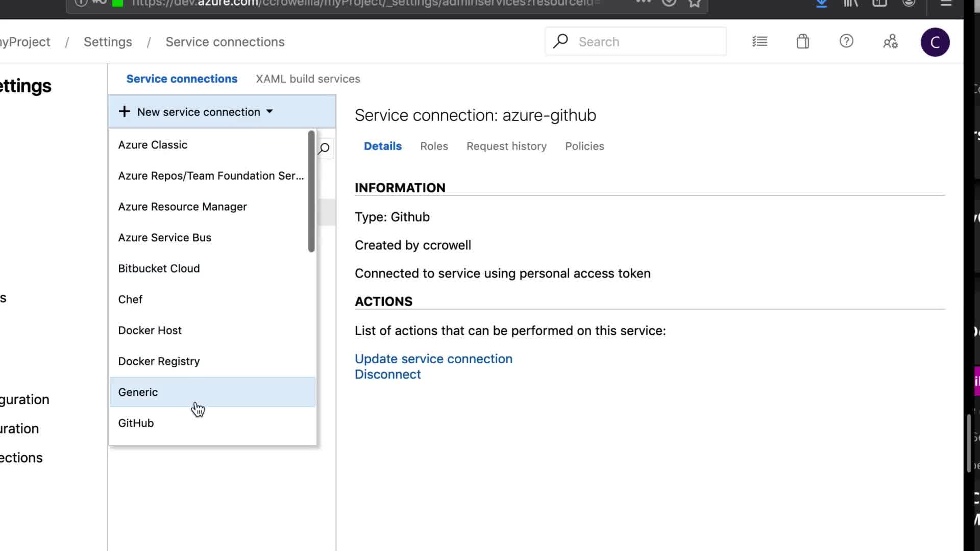This screenshot has height=551, width=980.
Task: Click the magnifier filter icon beside dropdown
Action: [324, 149]
